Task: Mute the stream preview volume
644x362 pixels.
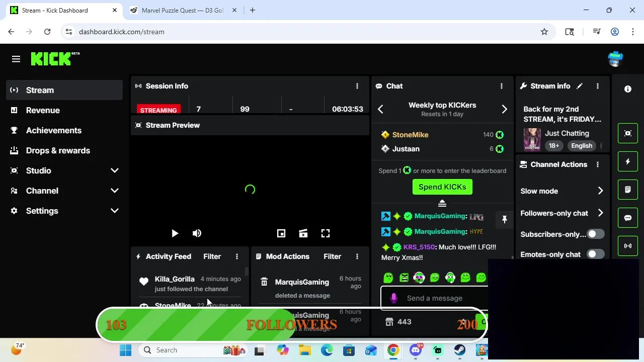Action: click(197, 233)
